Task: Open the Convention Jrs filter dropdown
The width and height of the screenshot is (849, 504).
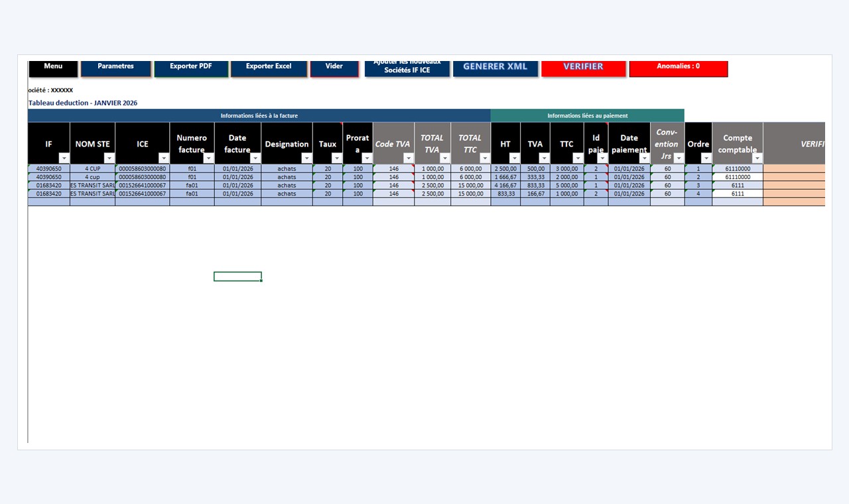Action: (x=679, y=158)
